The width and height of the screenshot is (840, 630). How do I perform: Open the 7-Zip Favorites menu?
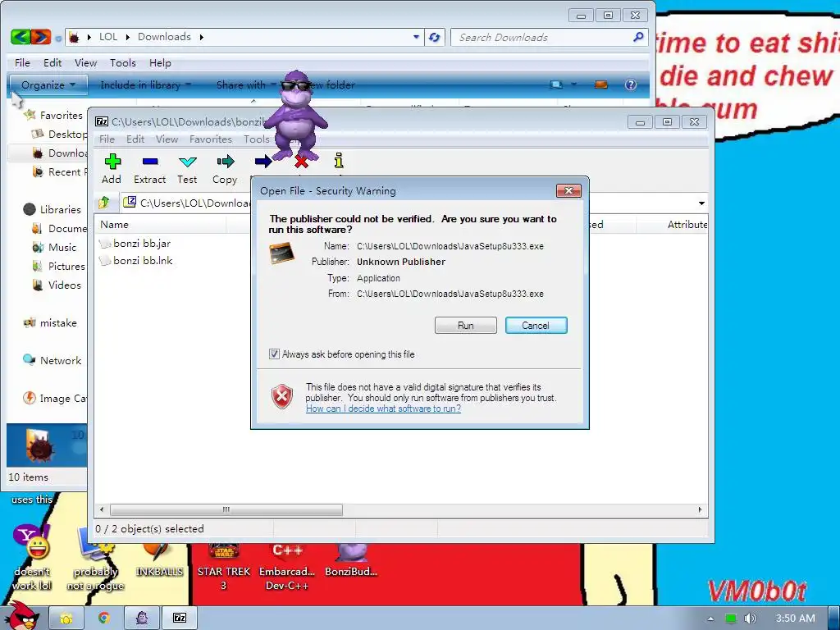click(x=211, y=139)
